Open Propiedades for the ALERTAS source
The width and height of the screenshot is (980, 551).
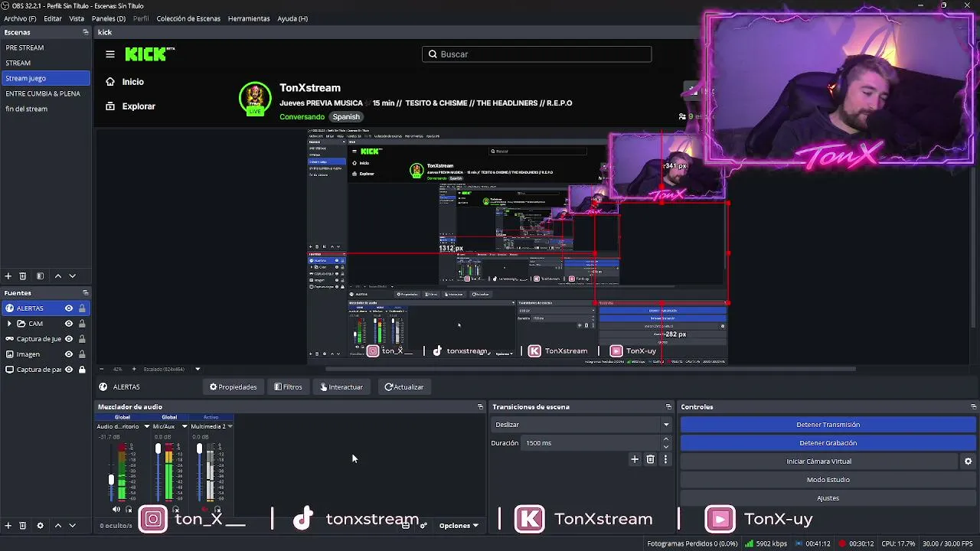coord(234,387)
